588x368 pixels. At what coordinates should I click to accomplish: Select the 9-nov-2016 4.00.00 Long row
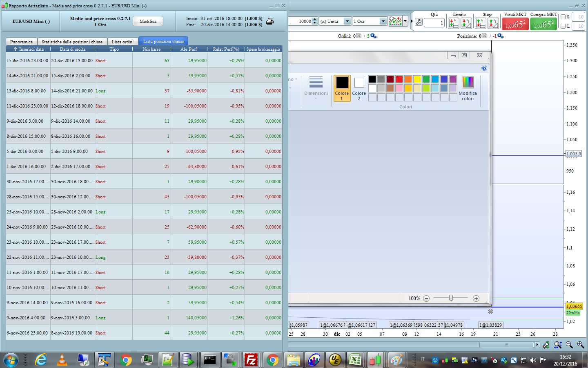(144, 318)
